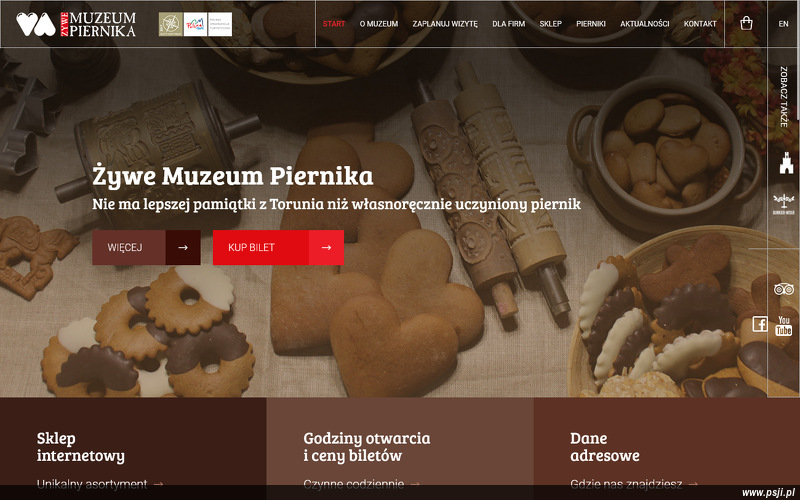Switch language to EN
Image resolution: width=800 pixels, height=500 pixels.
click(x=783, y=23)
